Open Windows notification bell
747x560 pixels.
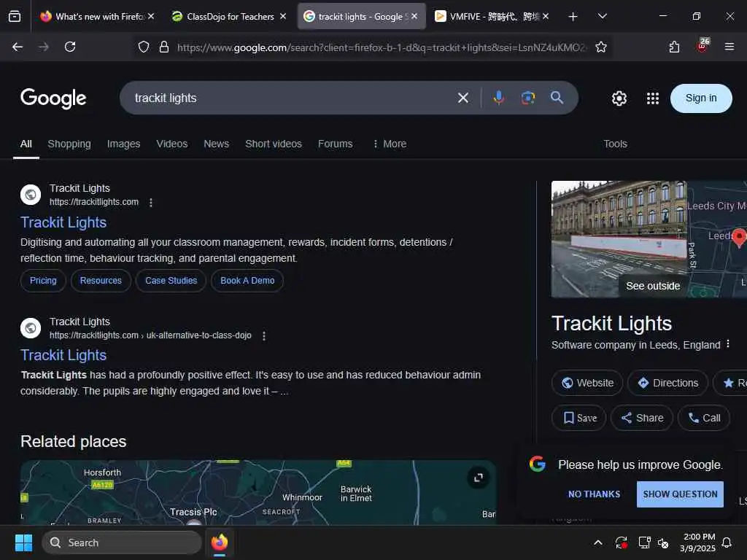click(x=727, y=542)
